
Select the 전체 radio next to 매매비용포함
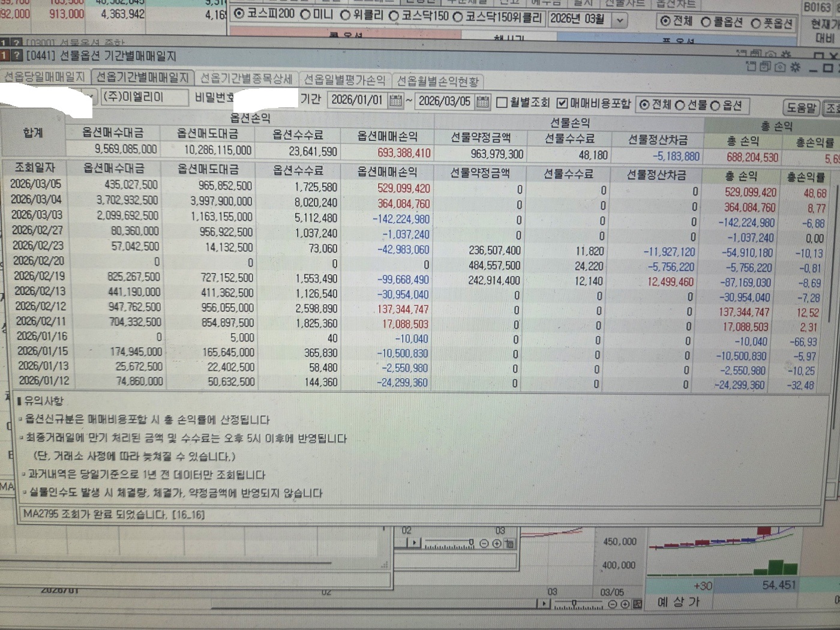click(644, 104)
